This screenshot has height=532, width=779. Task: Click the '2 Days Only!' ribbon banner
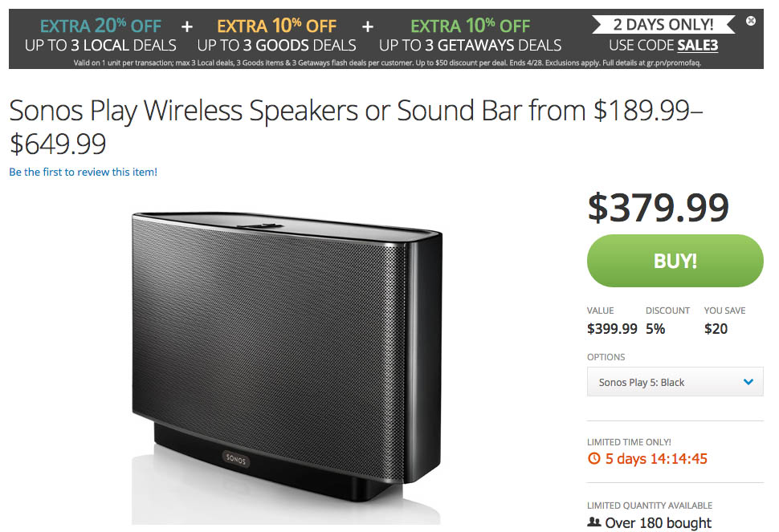pos(663,24)
